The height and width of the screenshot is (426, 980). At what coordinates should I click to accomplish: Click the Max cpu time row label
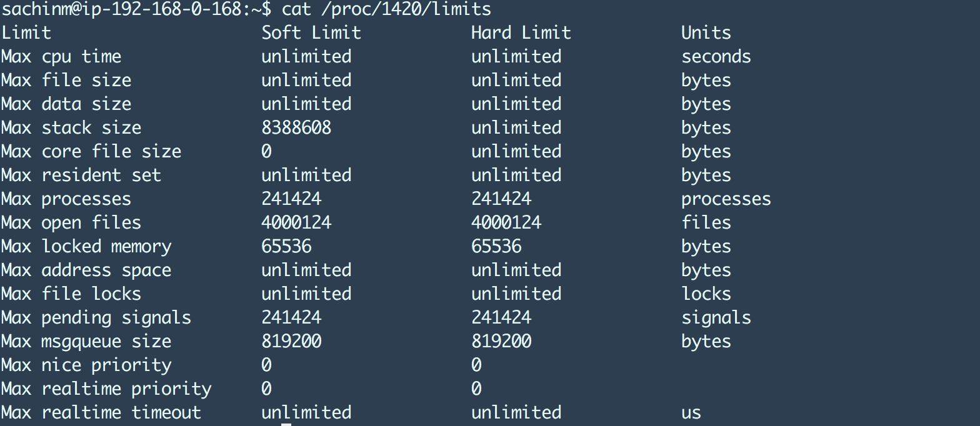(61, 56)
